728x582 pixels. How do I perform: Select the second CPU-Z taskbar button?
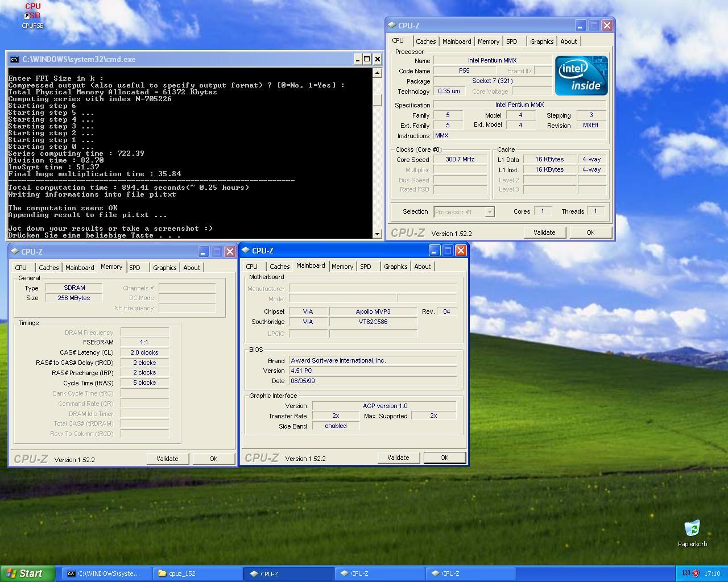pyautogui.click(x=379, y=573)
